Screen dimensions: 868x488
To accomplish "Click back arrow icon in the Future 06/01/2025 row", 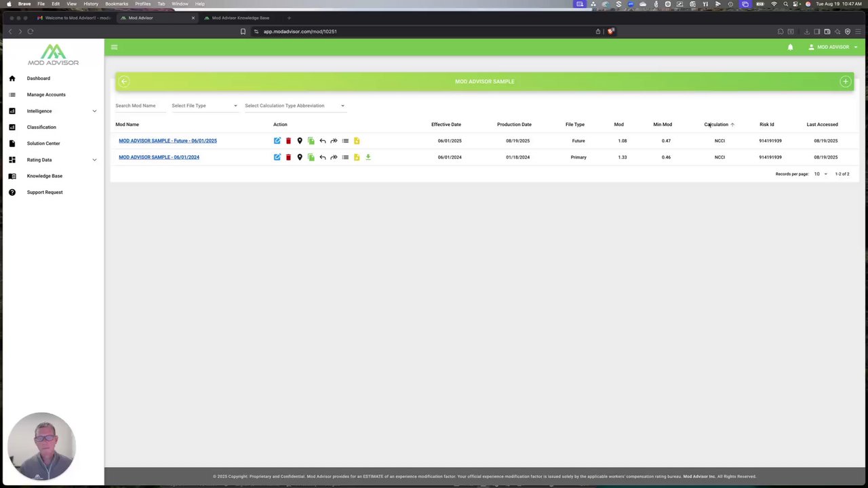I will tap(323, 141).
